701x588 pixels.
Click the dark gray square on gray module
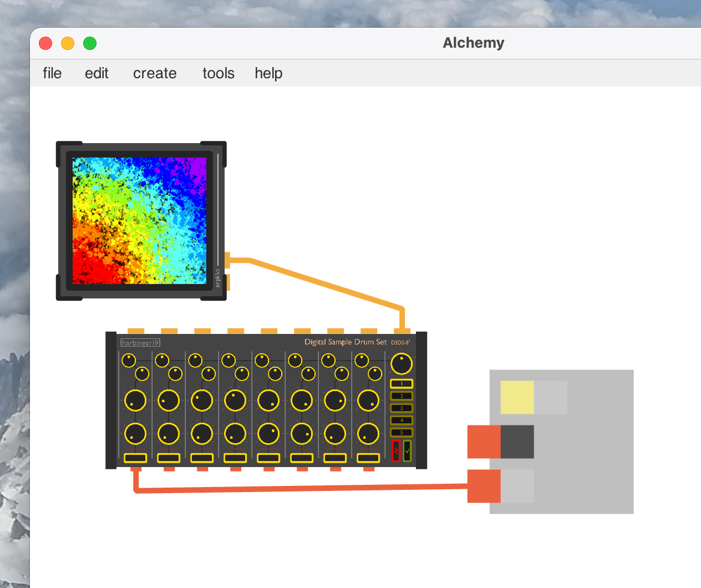coord(517,442)
